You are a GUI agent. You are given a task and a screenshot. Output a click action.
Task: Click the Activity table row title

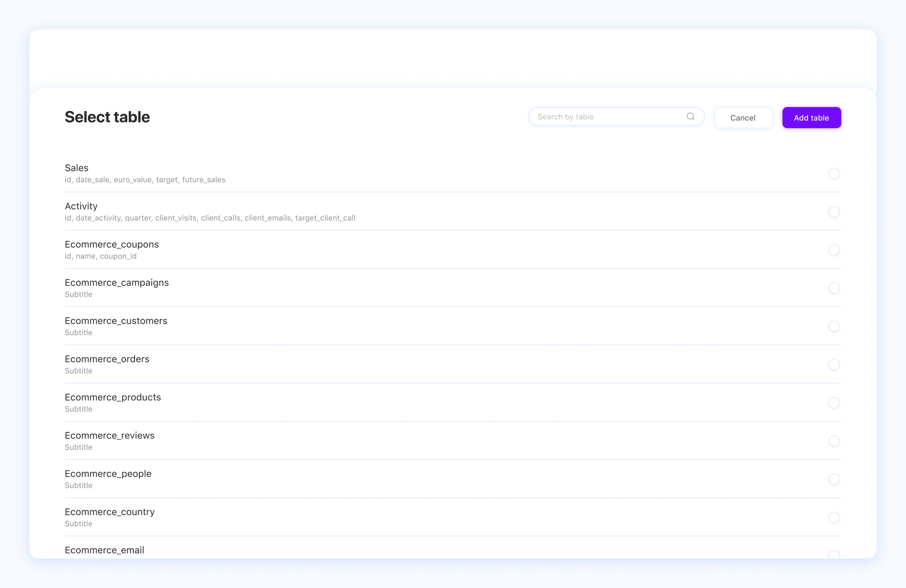pyautogui.click(x=81, y=206)
